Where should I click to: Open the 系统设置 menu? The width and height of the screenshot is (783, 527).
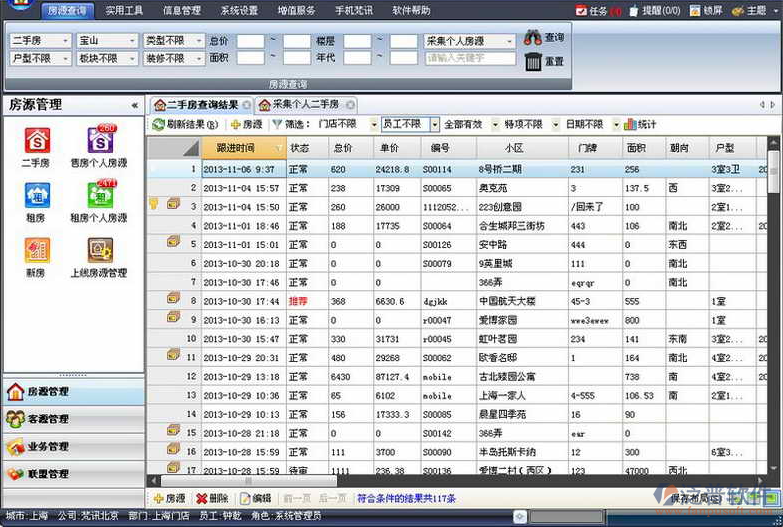[240, 11]
